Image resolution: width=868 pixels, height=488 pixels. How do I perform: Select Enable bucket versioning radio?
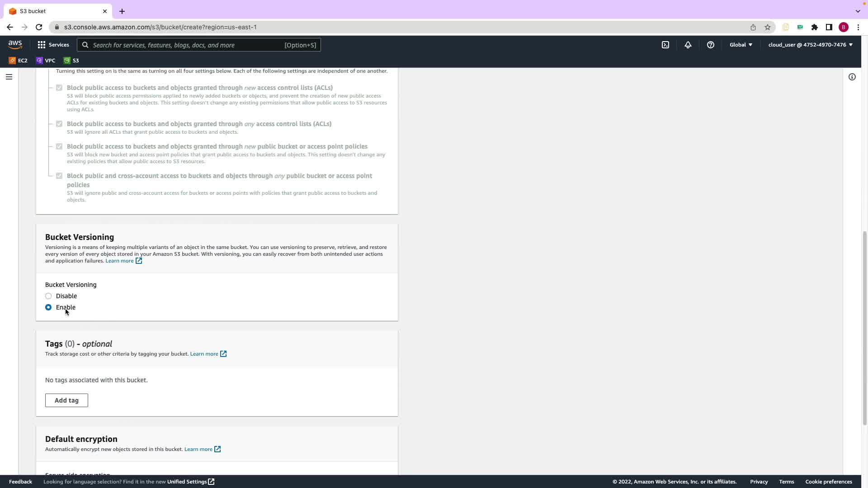click(48, 307)
